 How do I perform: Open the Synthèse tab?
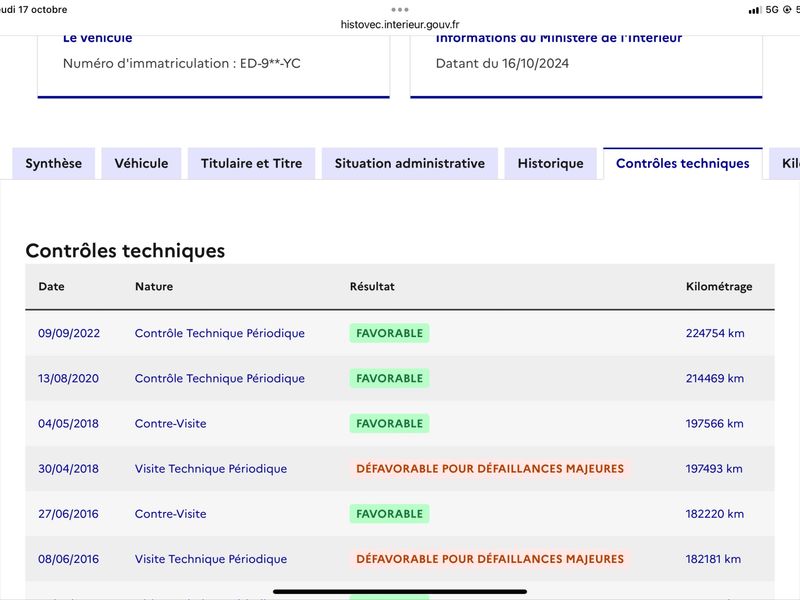coord(54,163)
